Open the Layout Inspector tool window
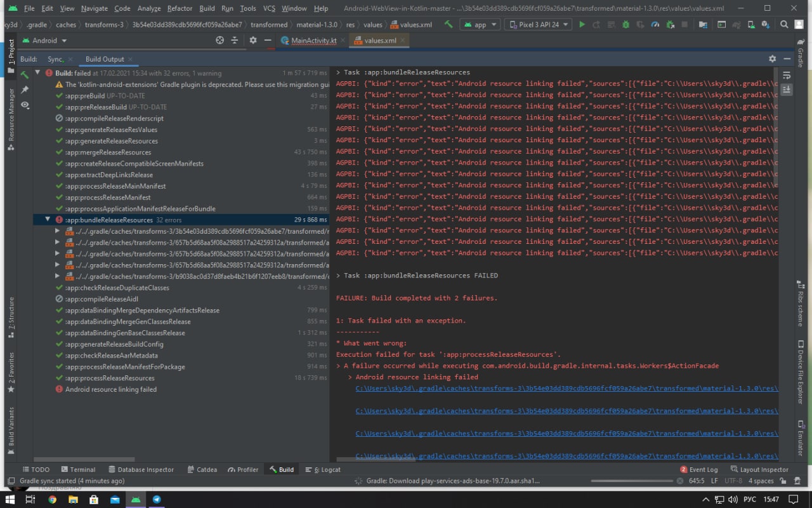The height and width of the screenshot is (508, 812). click(759, 469)
